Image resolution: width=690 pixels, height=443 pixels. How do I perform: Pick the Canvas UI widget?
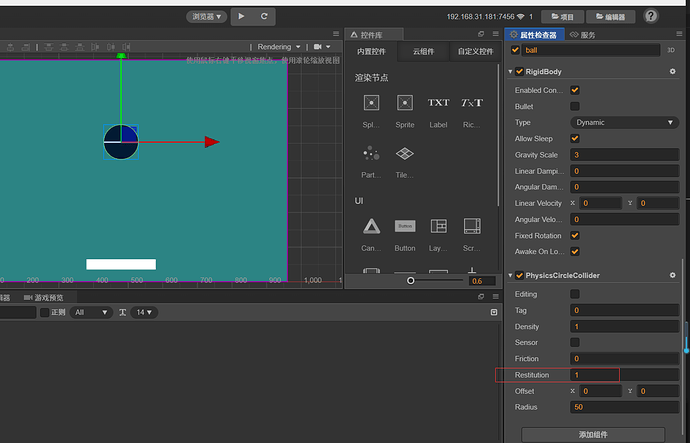click(371, 226)
